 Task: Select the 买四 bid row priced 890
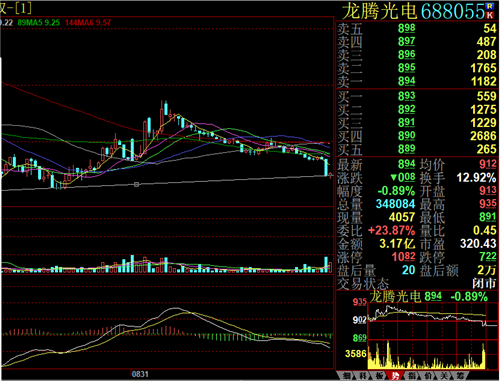point(417,136)
